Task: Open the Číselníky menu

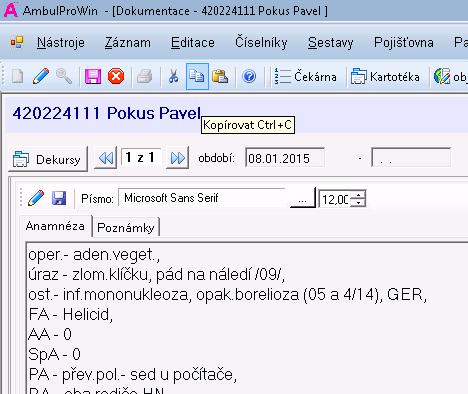Action: click(261, 43)
